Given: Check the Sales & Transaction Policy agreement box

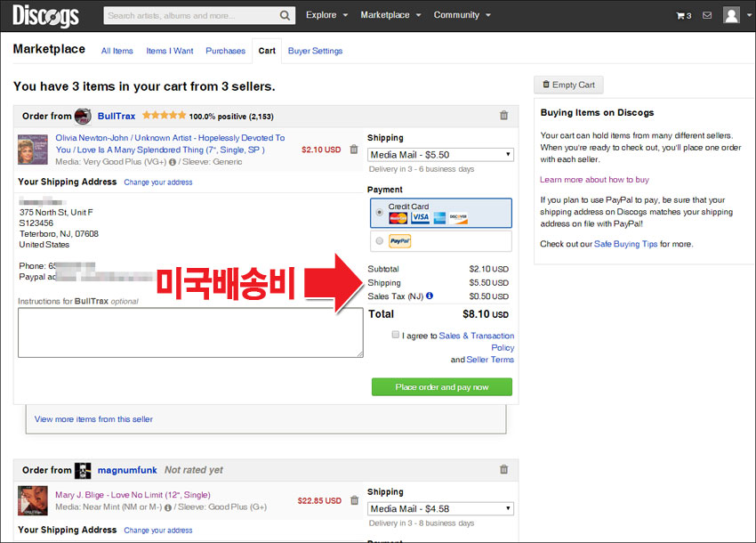Looking at the screenshot, I should click(396, 335).
